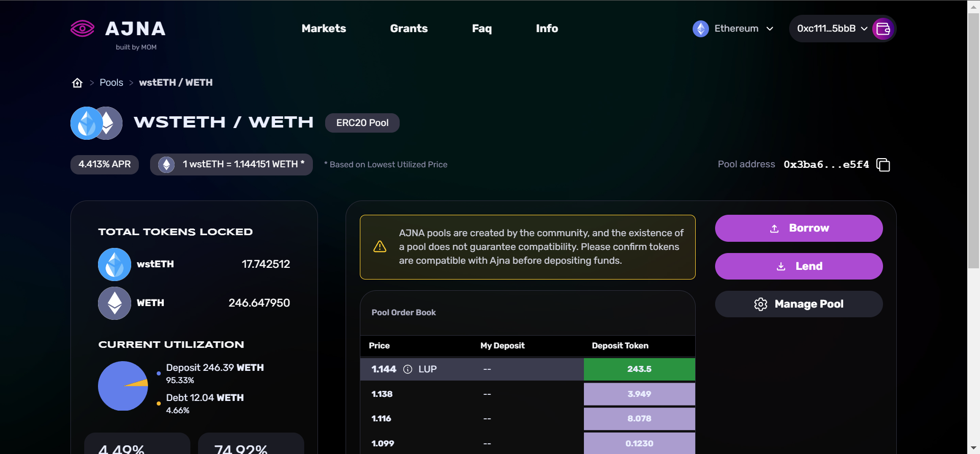Click the 1 wstETH = 1.144151 WETH badge
Viewport: 980px width, 454px height.
pos(231,164)
